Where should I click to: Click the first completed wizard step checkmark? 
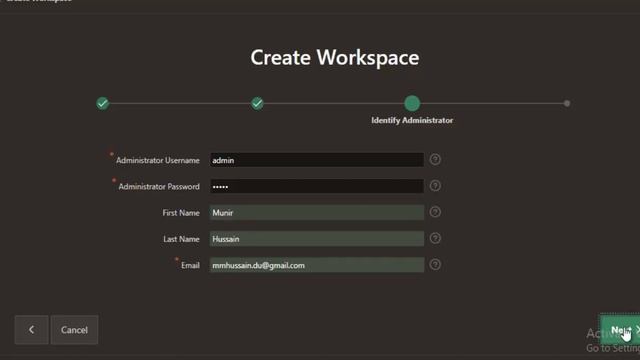(x=102, y=103)
